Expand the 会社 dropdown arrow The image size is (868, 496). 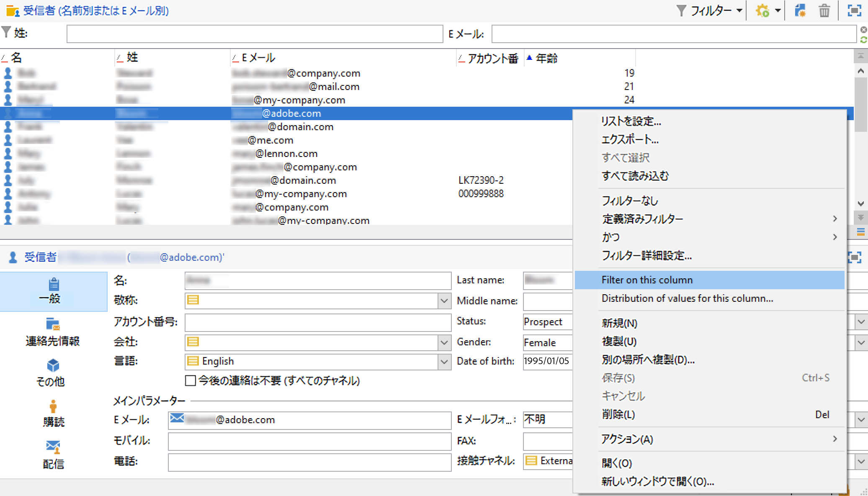click(x=444, y=342)
